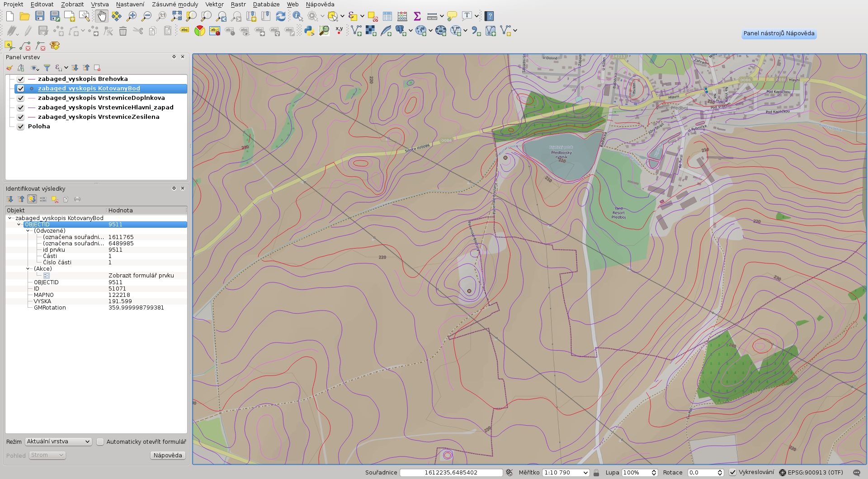The width and height of the screenshot is (868, 479).
Task: Open the Python console
Action: tap(309, 31)
